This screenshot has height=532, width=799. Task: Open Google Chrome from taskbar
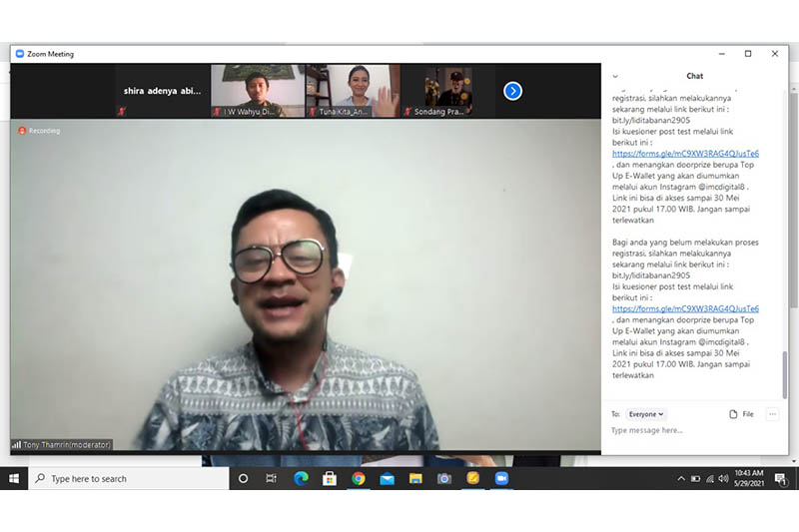pyautogui.click(x=359, y=478)
